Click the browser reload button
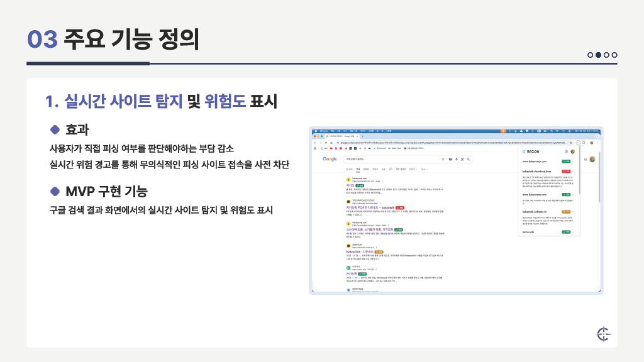Screen dimensions: 644x362 [326, 143]
